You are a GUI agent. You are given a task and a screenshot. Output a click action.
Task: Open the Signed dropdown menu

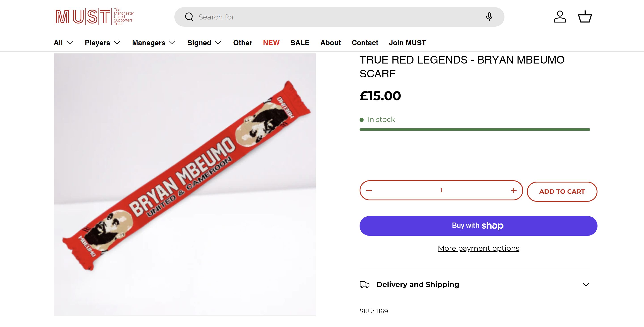coord(204,43)
